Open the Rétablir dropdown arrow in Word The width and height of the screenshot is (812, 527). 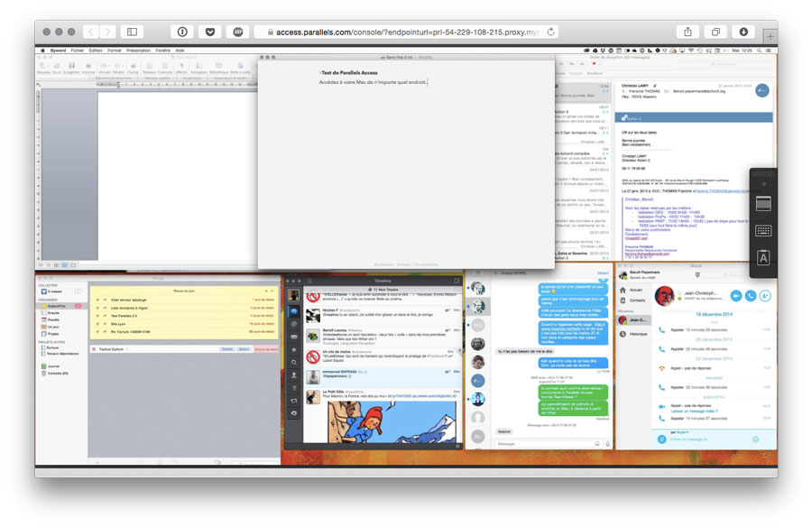click(124, 67)
